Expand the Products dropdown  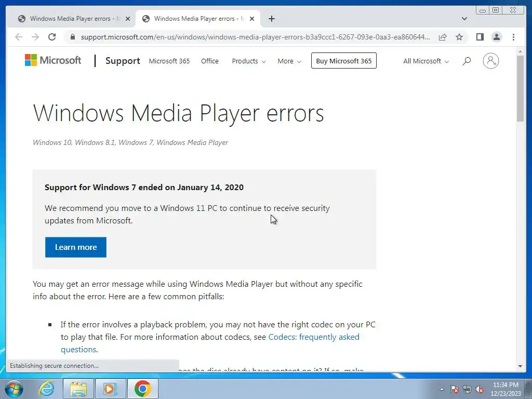point(249,61)
